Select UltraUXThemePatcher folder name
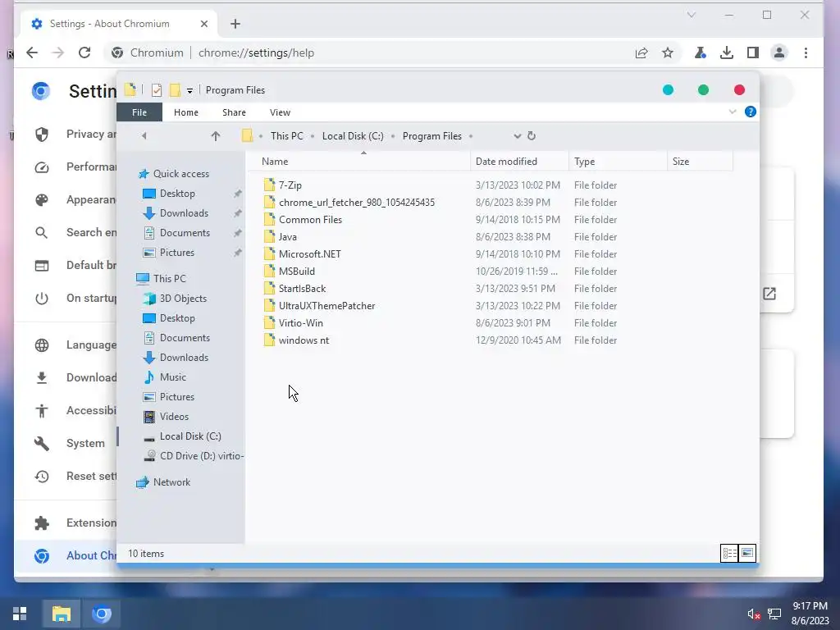The image size is (840, 630). click(326, 306)
